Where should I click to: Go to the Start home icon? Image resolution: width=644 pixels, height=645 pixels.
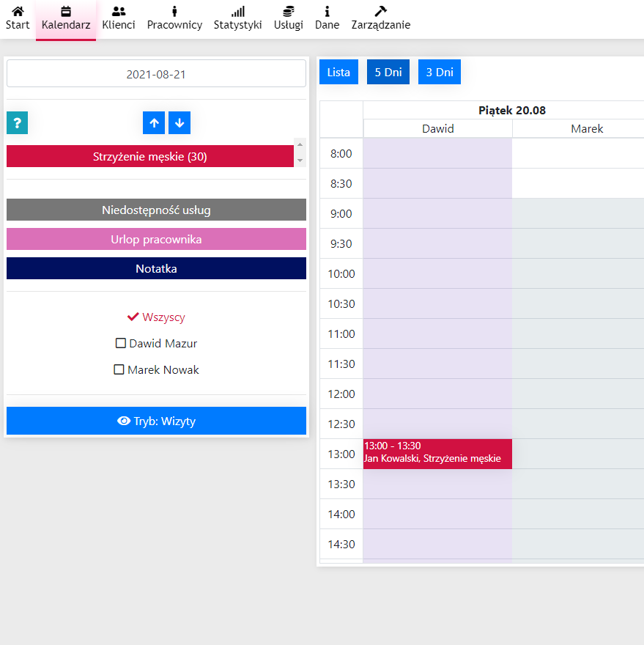coord(18,12)
